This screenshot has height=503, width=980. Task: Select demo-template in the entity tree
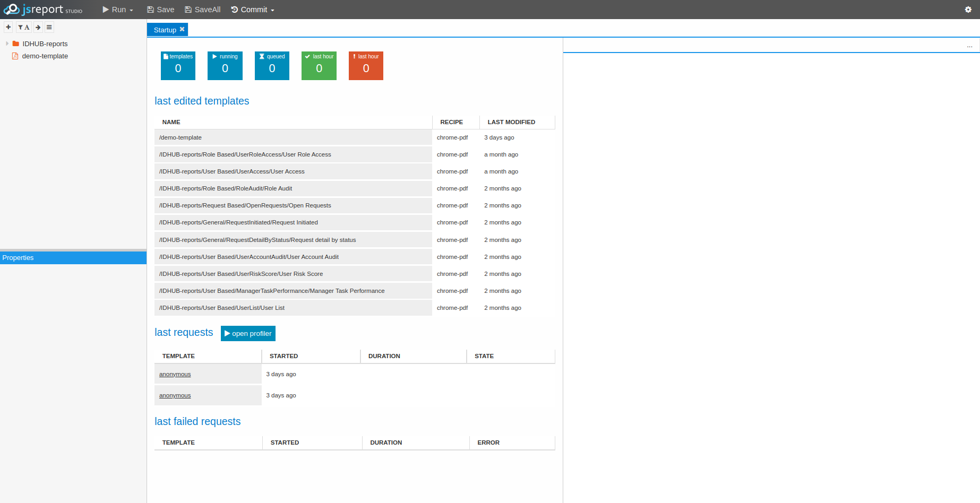[45, 56]
